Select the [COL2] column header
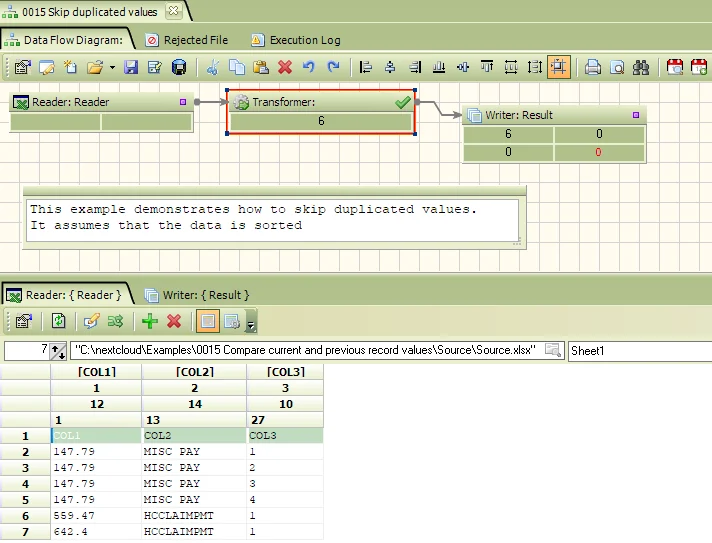The image size is (712, 543). [x=194, y=372]
